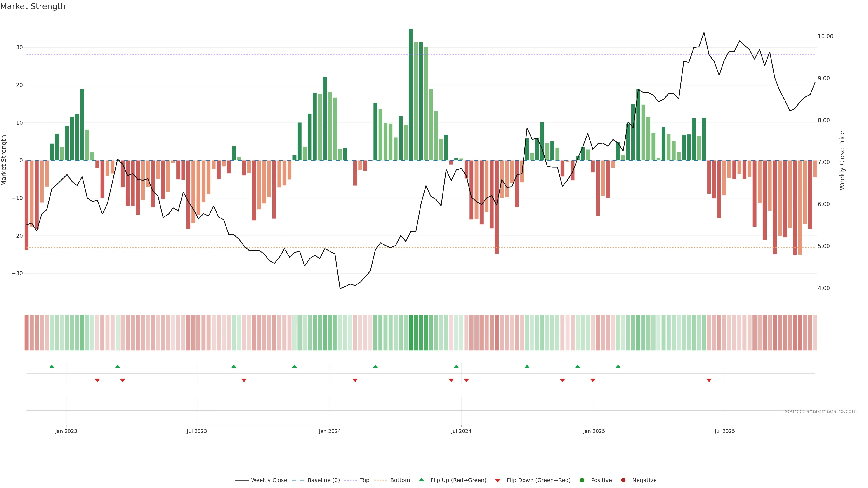Click the Weekly Close Price axis title
Viewport: 868px width, 488px height.
click(x=842, y=160)
